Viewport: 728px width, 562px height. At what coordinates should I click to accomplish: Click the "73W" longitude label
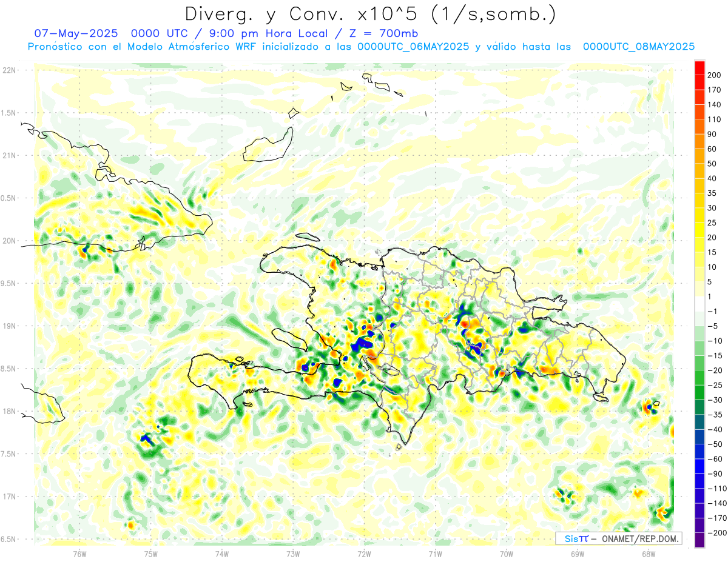pyautogui.click(x=293, y=554)
